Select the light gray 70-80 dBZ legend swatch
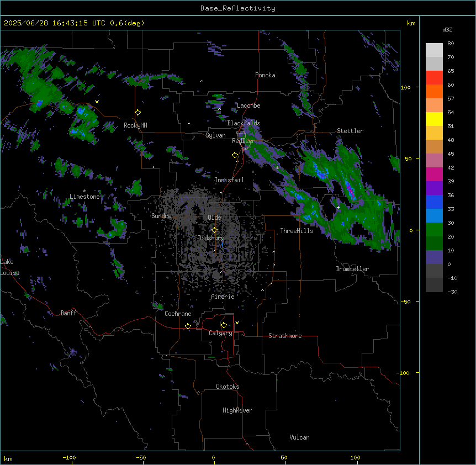Image resolution: width=476 pixels, height=465 pixels. pos(434,50)
